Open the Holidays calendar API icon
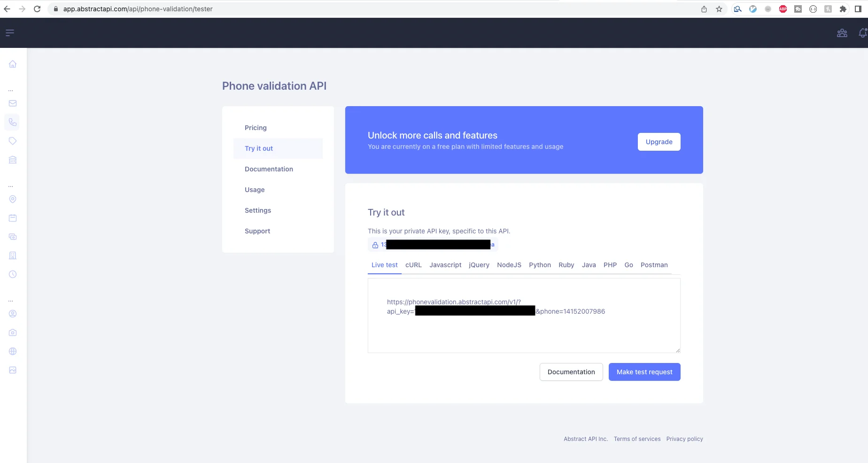The height and width of the screenshot is (463, 868). (x=13, y=218)
